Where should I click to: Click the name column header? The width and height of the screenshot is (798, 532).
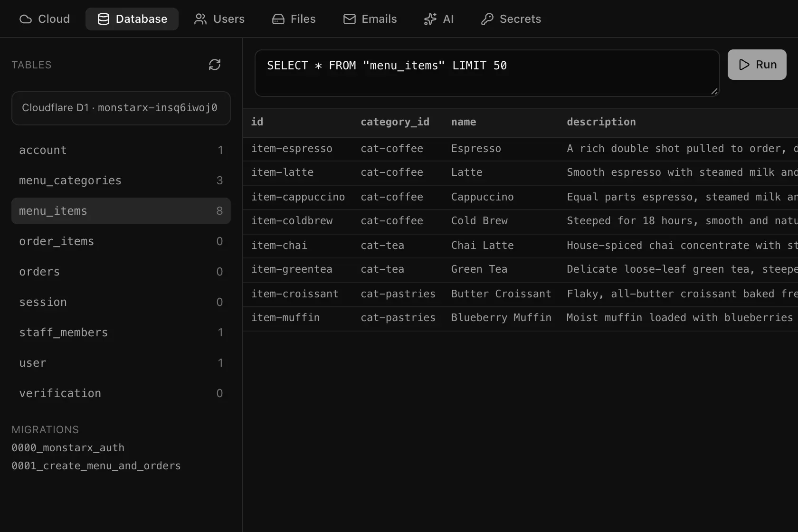click(464, 122)
